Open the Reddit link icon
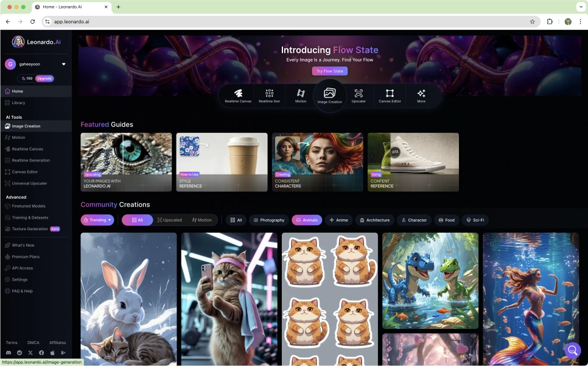 (x=19, y=353)
